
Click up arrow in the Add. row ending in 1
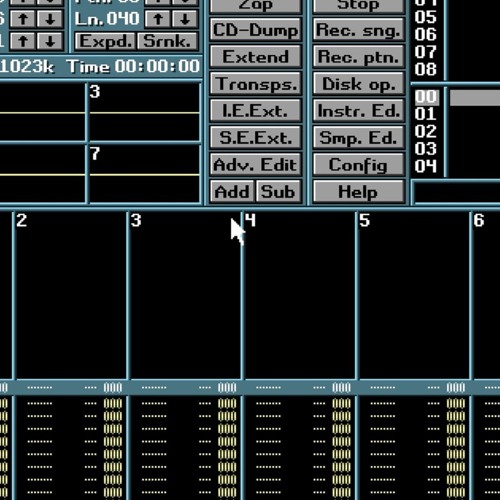coord(23,41)
